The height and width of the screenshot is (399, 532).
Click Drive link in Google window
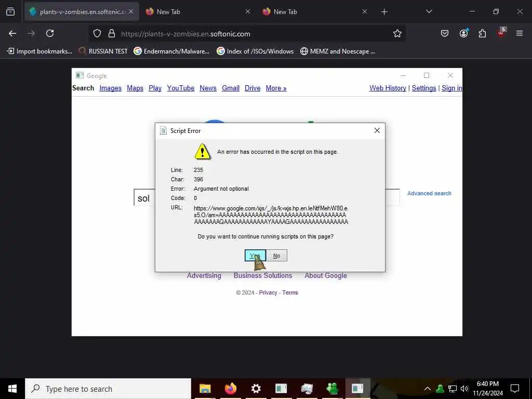[x=252, y=88]
